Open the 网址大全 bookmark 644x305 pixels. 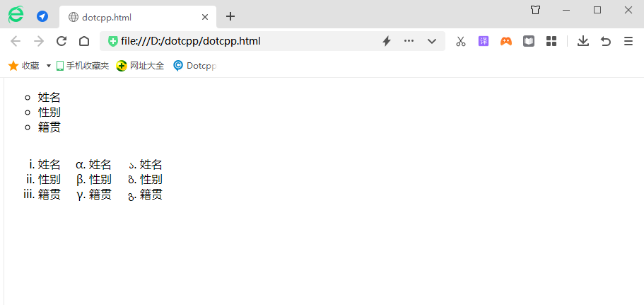(x=140, y=66)
